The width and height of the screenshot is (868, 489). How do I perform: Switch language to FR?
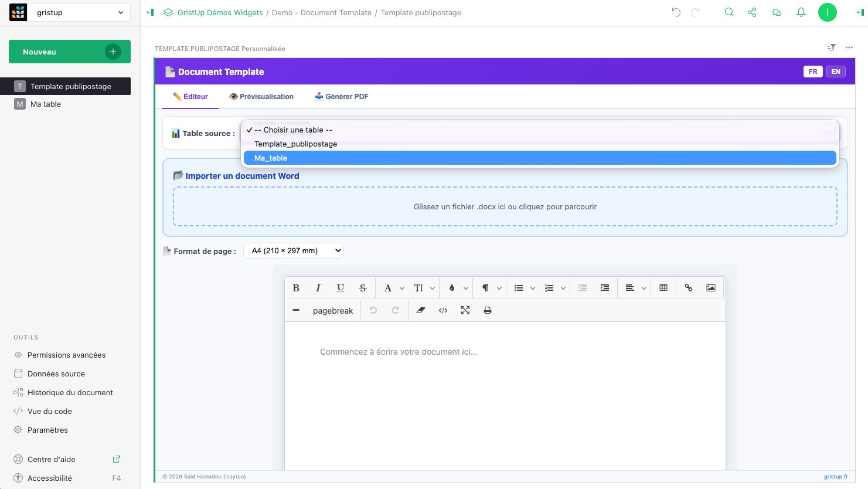(x=813, y=72)
